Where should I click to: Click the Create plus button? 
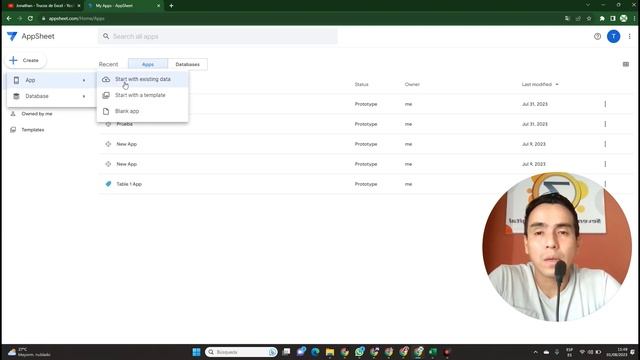[x=25, y=60]
